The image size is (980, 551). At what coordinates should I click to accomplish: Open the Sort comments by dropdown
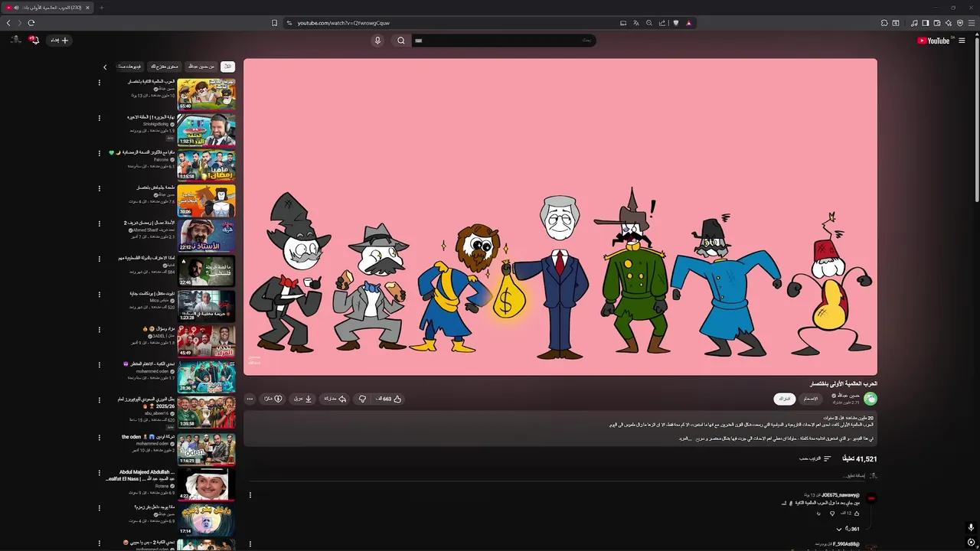click(815, 458)
